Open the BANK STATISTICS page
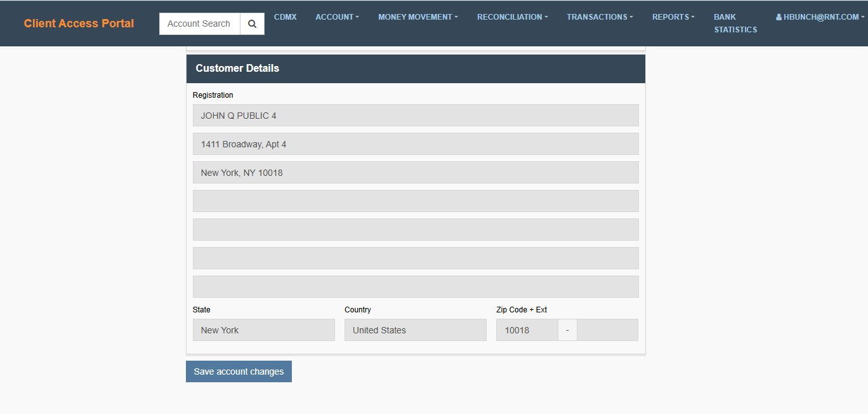 (x=735, y=23)
